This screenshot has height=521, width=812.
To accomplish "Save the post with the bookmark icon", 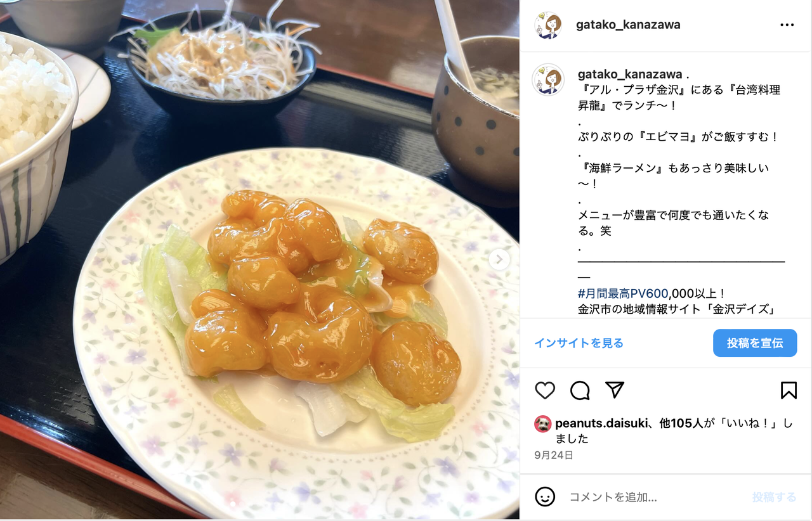I will (x=789, y=390).
